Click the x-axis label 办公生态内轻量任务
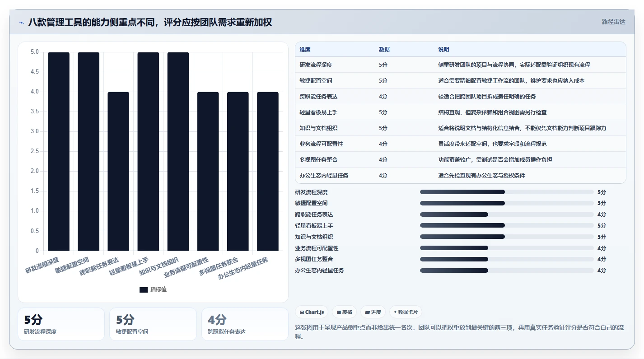Screen dimensions: 644x359 [243, 269]
